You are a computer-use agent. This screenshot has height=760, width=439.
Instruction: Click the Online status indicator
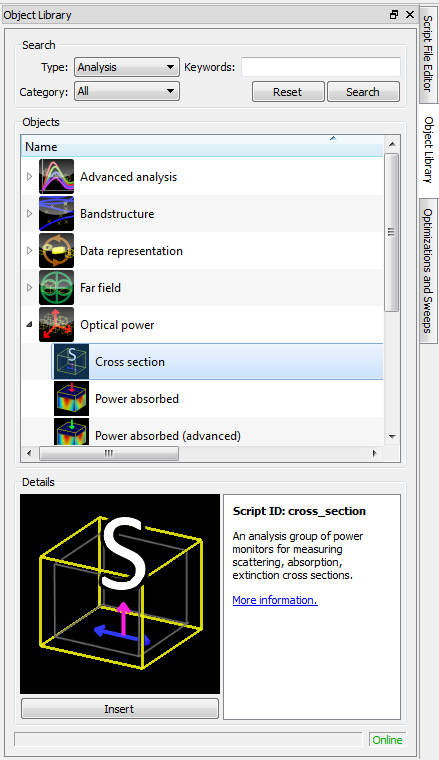tap(387, 740)
